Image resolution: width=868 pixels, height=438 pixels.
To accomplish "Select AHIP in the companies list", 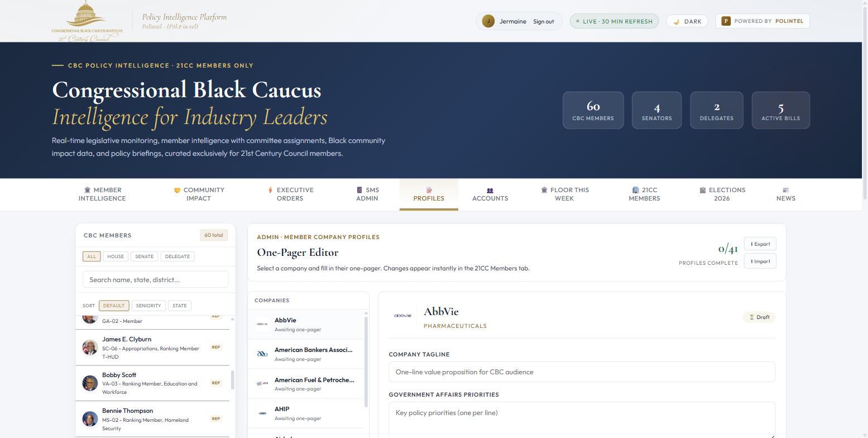I will point(306,413).
